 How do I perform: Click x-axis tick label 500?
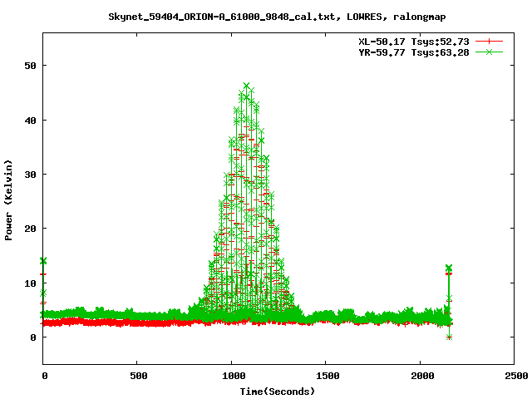[x=139, y=376]
